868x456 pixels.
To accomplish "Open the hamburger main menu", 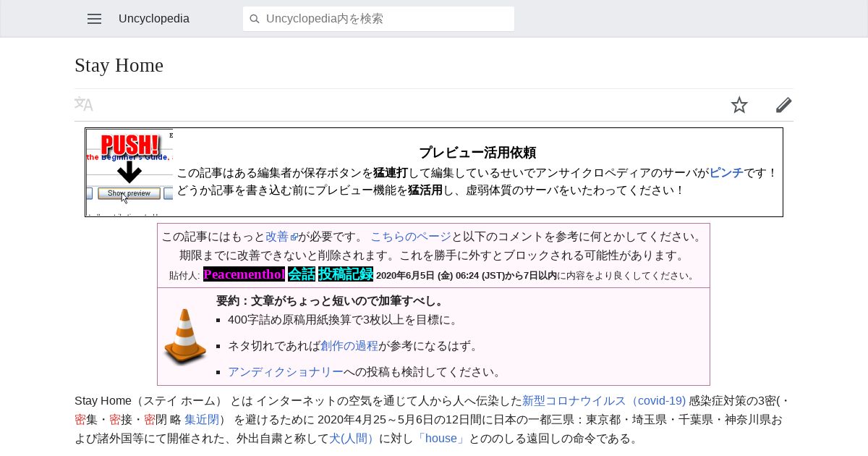I will coord(94,19).
